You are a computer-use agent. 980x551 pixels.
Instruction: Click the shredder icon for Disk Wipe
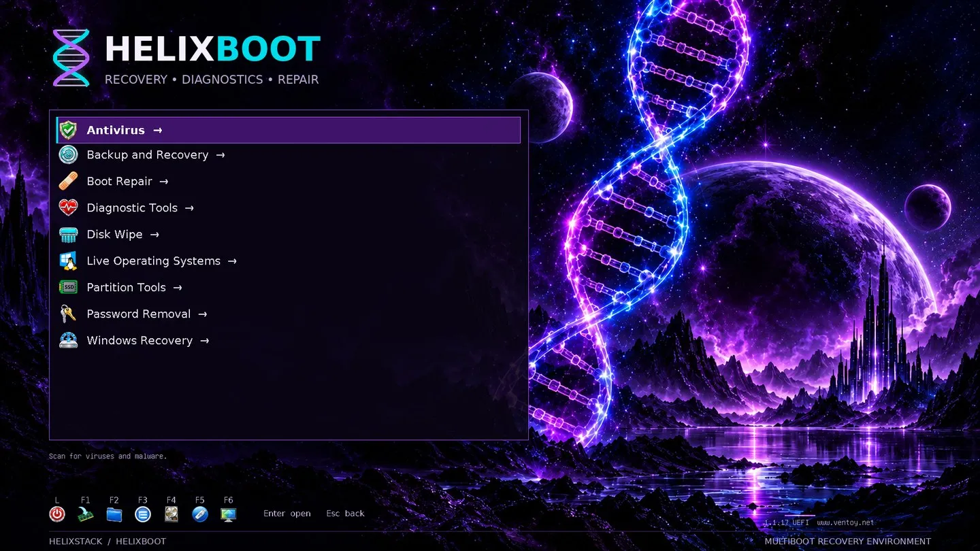[x=68, y=235]
